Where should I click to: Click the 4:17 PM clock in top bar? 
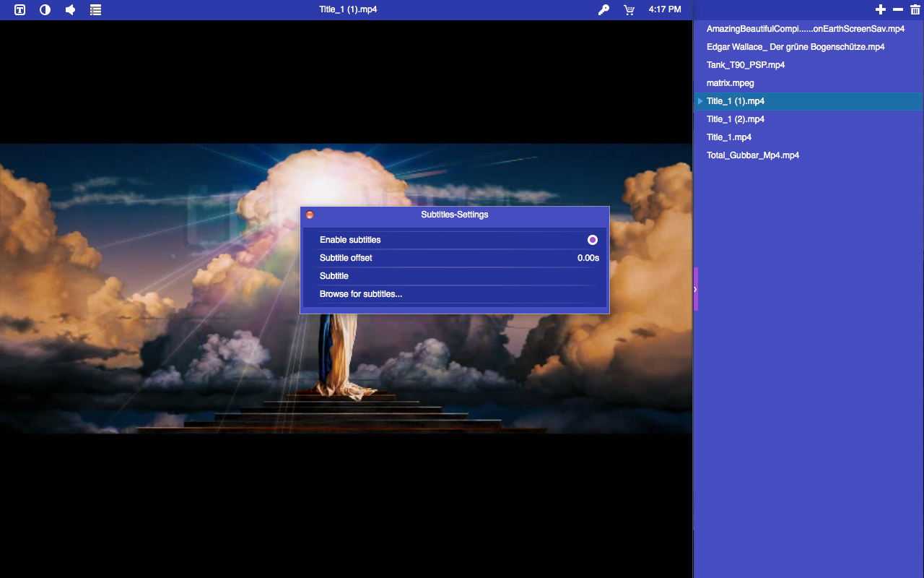pos(665,9)
